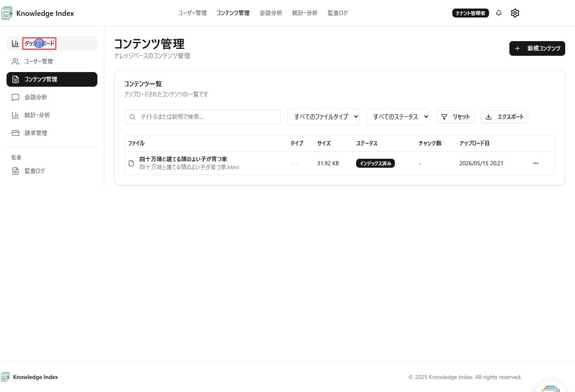The image size is (575, 392).
Task: Click the ステータス column header
Action: (x=367, y=143)
